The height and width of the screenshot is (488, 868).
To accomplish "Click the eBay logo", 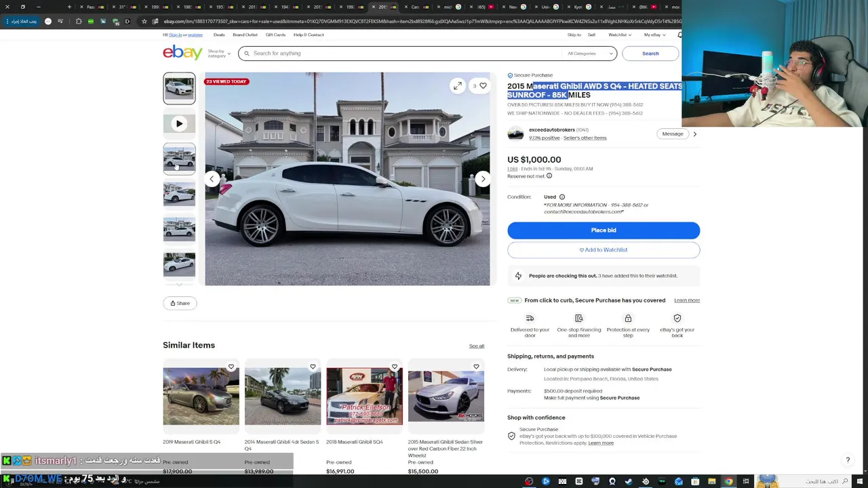I will click(x=182, y=53).
